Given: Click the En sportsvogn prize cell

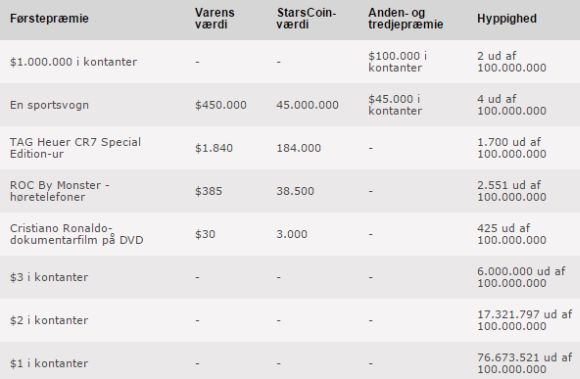Looking at the screenshot, I should click(49, 105).
